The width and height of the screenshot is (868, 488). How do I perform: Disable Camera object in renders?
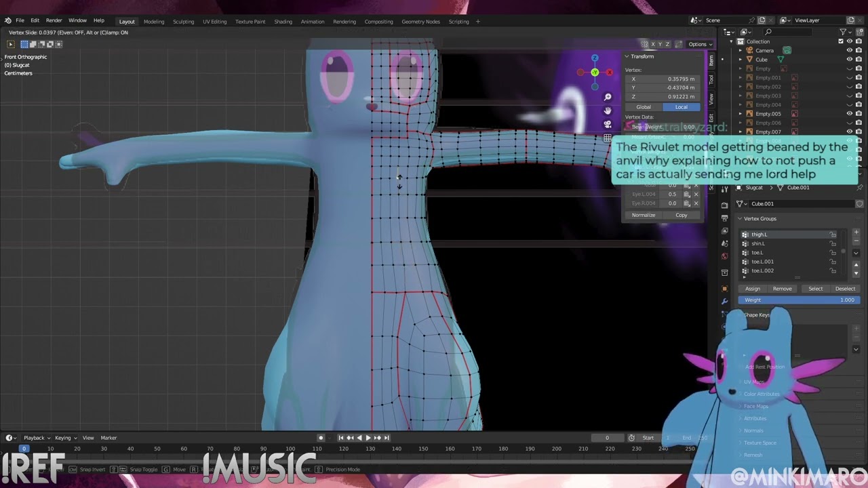coord(859,50)
